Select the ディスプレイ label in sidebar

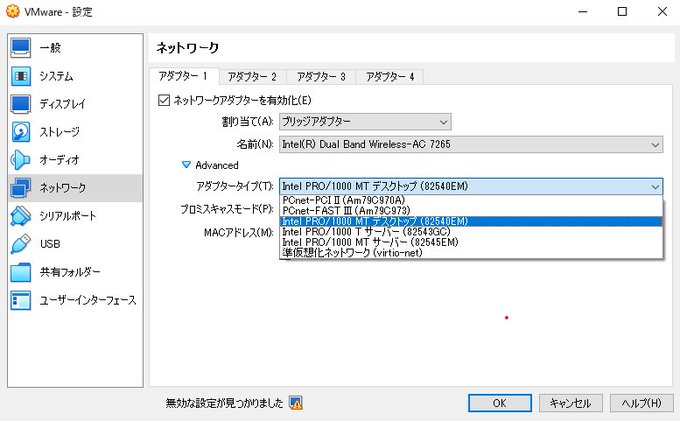[63, 104]
